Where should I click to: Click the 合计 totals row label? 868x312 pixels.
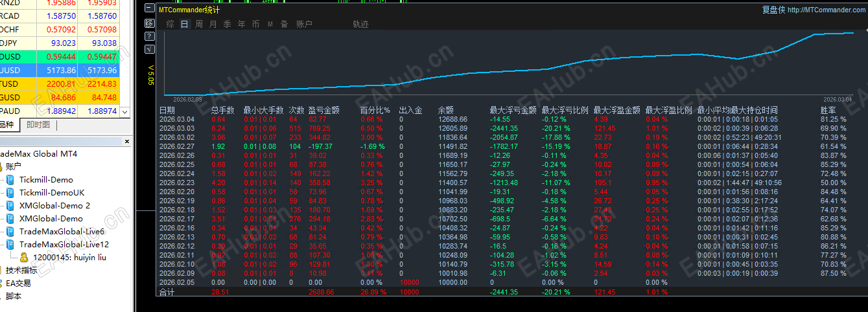coord(167,293)
